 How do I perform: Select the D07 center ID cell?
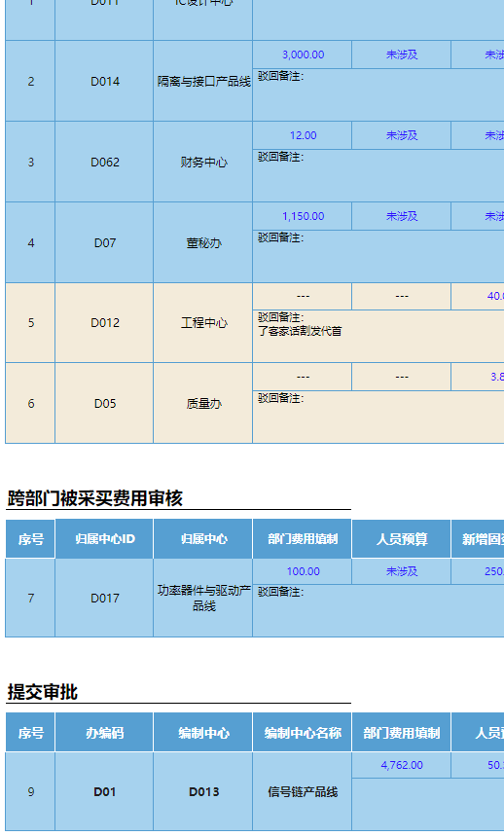point(105,243)
